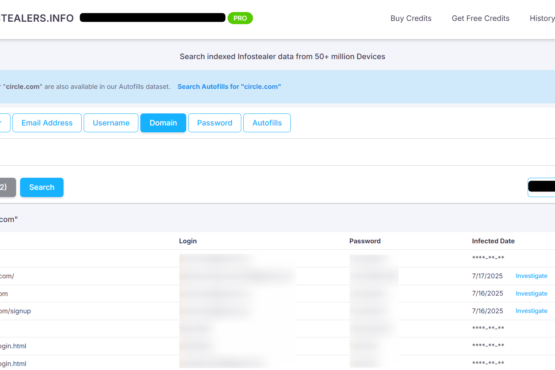Click Search Autofills for "circle.com" link
This screenshot has height=370, width=555.
coord(229,87)
